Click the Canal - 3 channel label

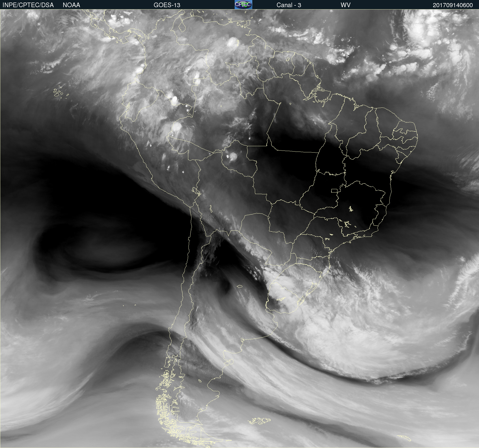pyautogui.click(x=289, y=5)
